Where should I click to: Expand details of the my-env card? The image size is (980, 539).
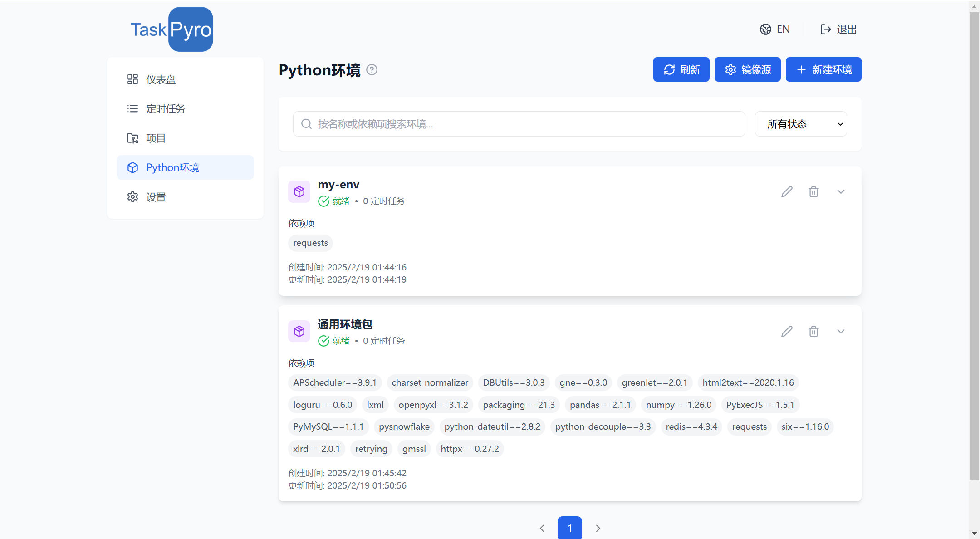tap(841, 191)
